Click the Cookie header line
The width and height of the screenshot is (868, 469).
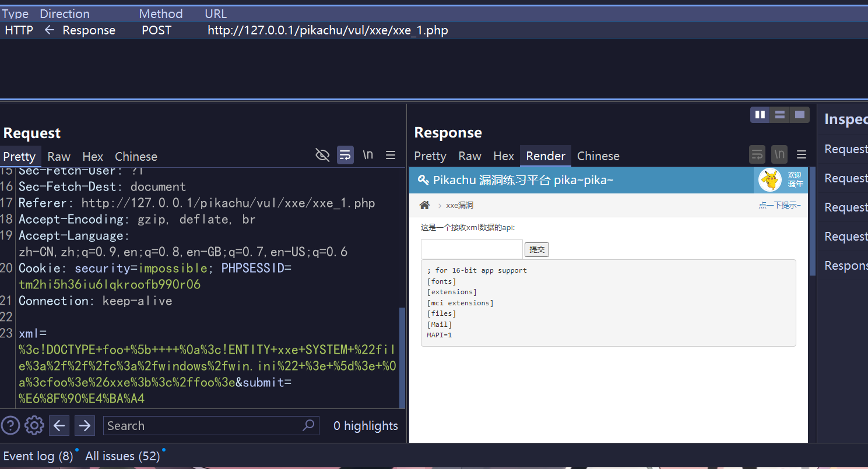[x=155, y=276]
